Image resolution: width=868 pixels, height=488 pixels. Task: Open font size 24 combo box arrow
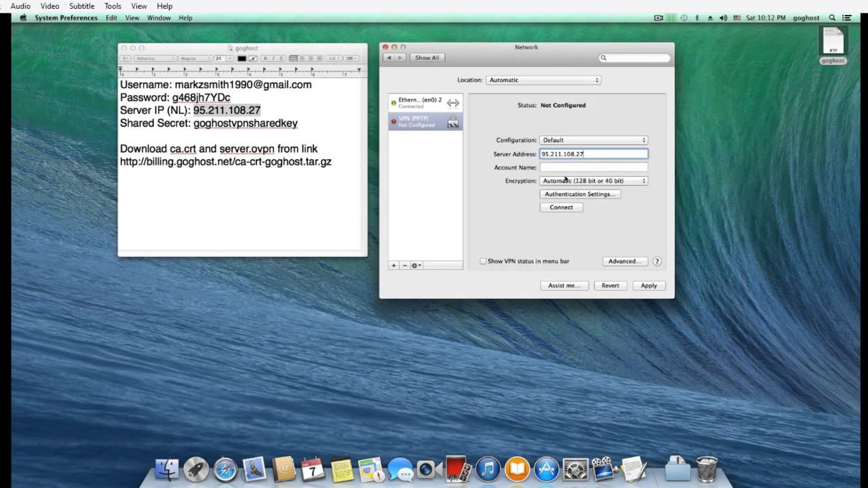click(x=230, y=58)
